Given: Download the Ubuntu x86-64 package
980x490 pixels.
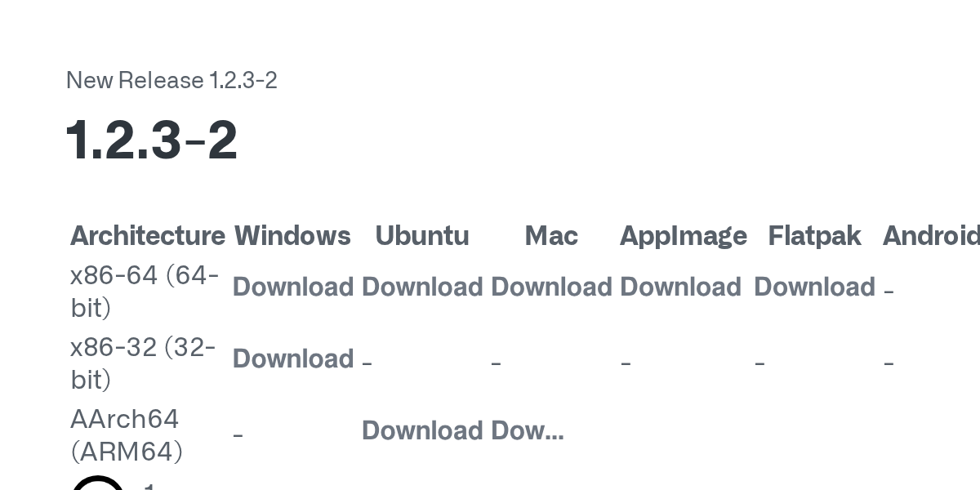Looking at the screenshot, I should [422, 287].
